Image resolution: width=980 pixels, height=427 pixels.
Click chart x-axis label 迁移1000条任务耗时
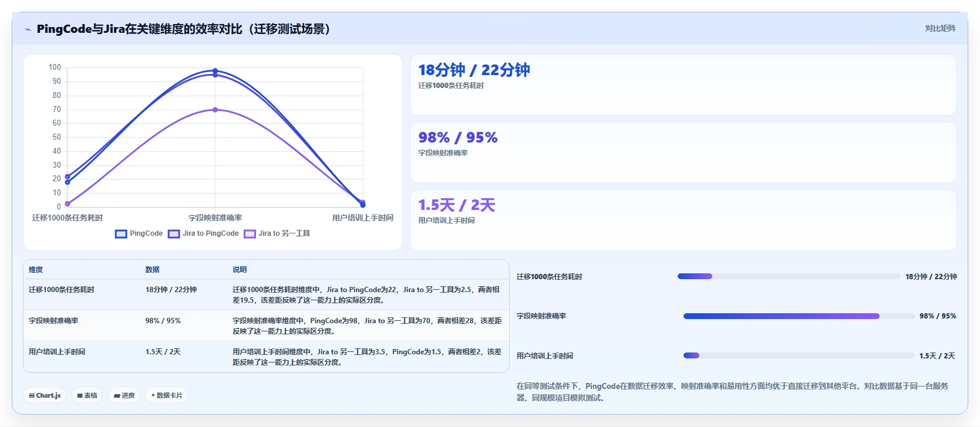[68, 218]
